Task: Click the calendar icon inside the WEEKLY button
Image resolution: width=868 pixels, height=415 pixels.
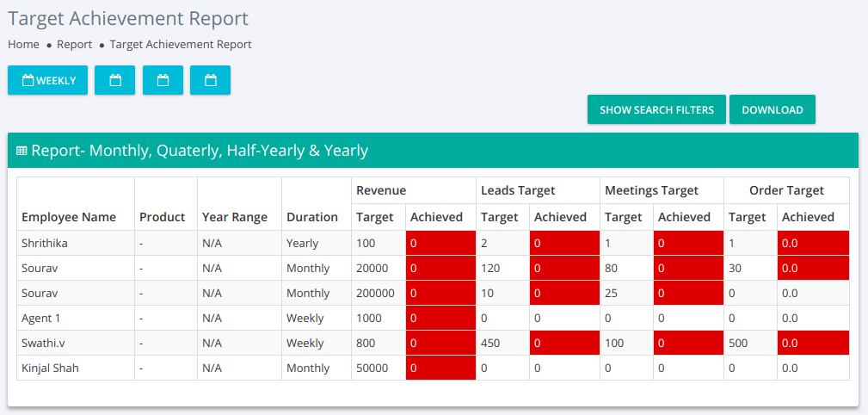Action: (x=28, y=80)
